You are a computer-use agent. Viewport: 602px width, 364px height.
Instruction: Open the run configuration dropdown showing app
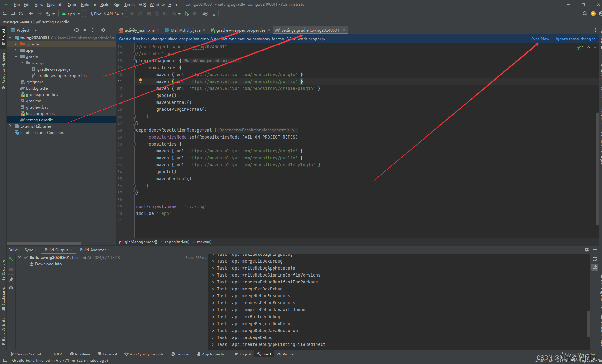71,14
